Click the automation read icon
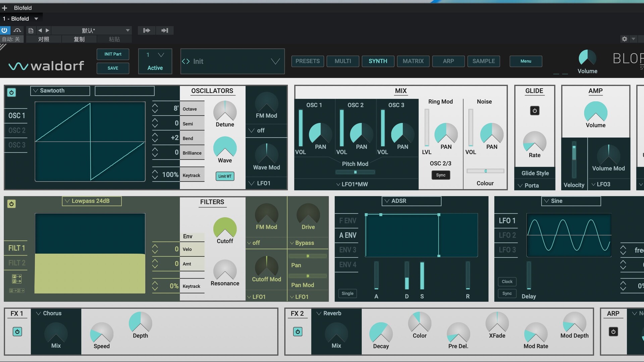This screenshot has height=362, width=644. pos(17,31)
